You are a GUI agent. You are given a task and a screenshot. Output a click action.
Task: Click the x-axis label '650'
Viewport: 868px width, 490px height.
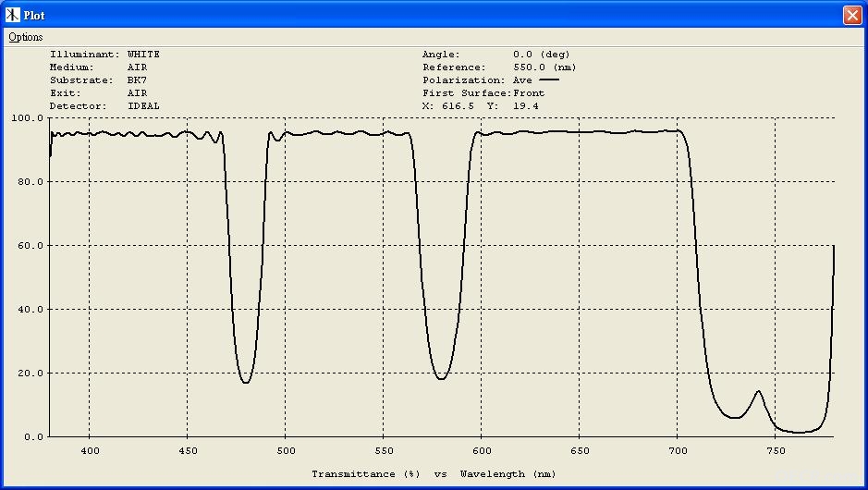click(x=580, y=450)
